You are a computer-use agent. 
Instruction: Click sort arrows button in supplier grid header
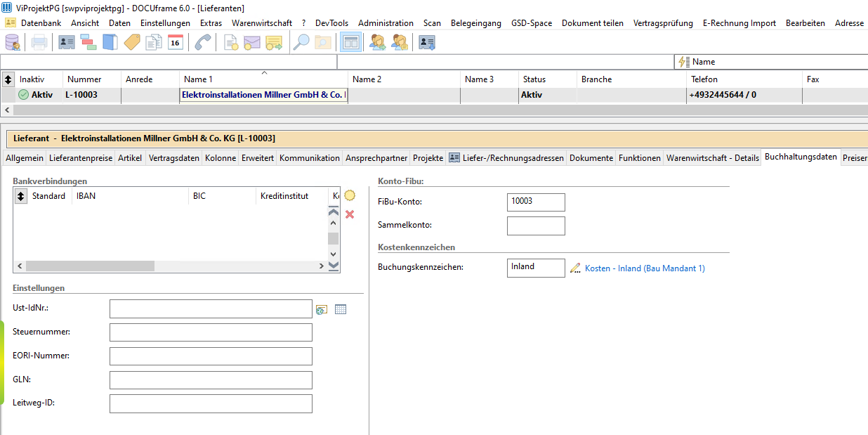8,79
